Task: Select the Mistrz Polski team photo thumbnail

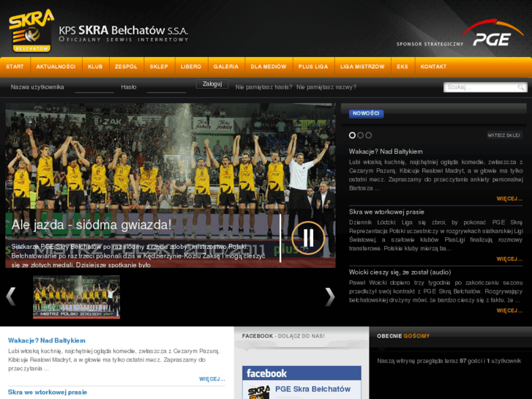Action: (x=76, y=297)
